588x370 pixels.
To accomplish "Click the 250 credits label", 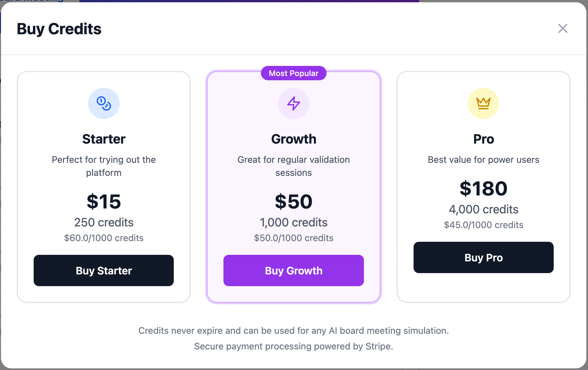I will (x=104, y=223).
